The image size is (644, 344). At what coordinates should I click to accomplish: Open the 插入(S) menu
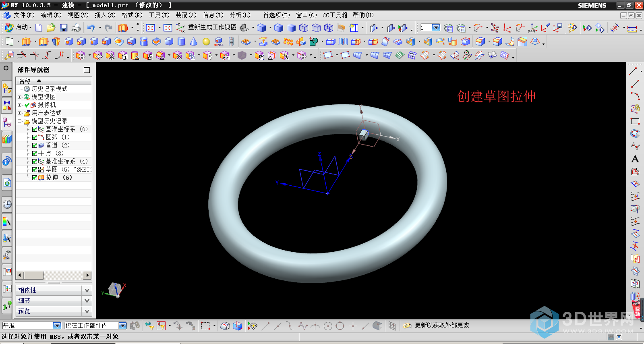105,15
